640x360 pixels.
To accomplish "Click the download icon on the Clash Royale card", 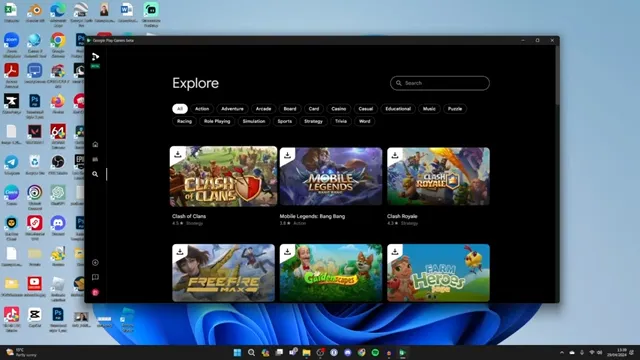I will point(395,155).
